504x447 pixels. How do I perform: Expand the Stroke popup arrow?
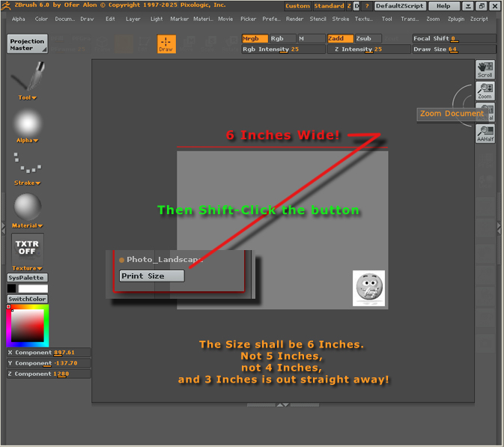click(x=38, y=183)
